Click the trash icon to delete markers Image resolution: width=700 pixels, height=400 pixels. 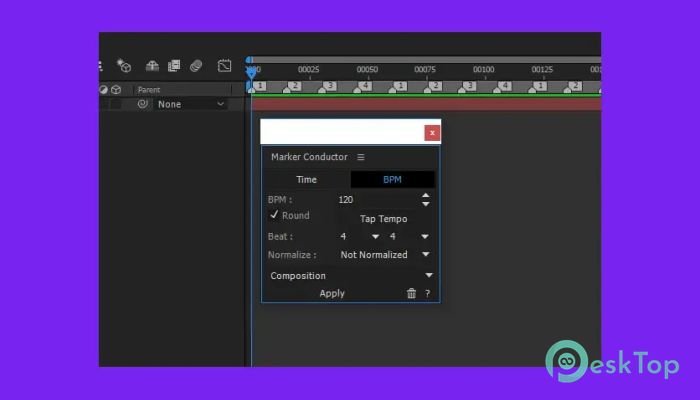(411, 293)
